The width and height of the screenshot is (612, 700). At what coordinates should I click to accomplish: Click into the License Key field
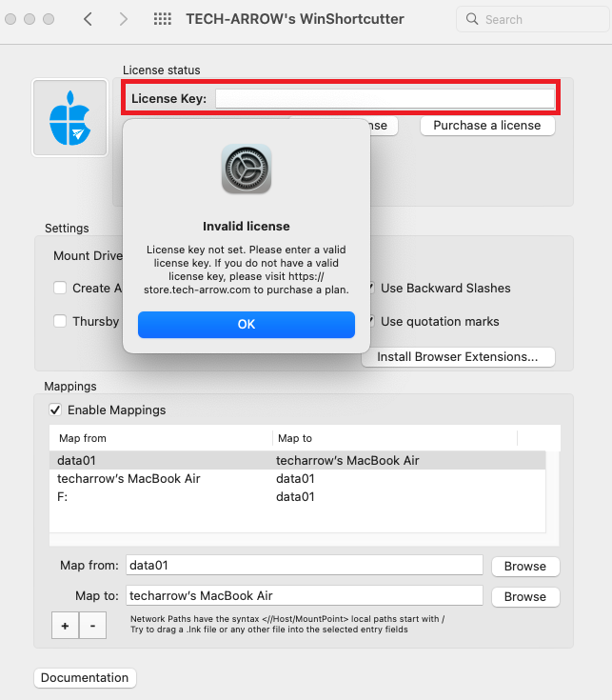pyautogui.click(x=385, y=98)
